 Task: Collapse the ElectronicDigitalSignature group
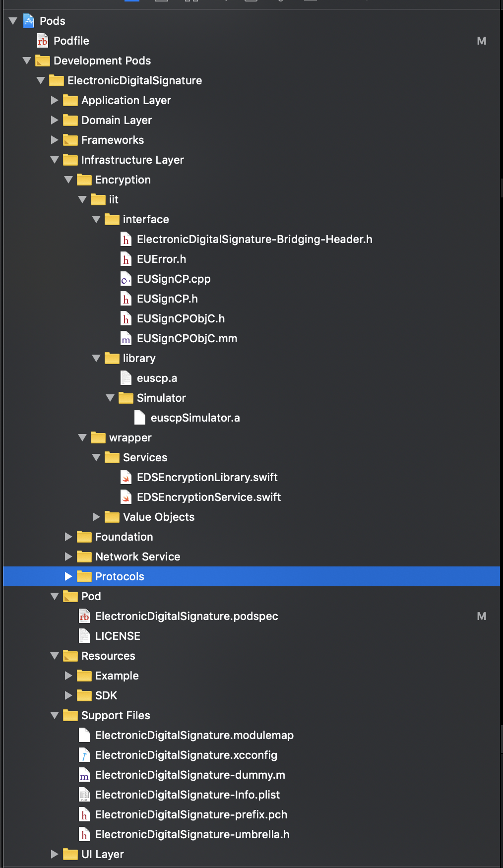click(x=41, y=80)
